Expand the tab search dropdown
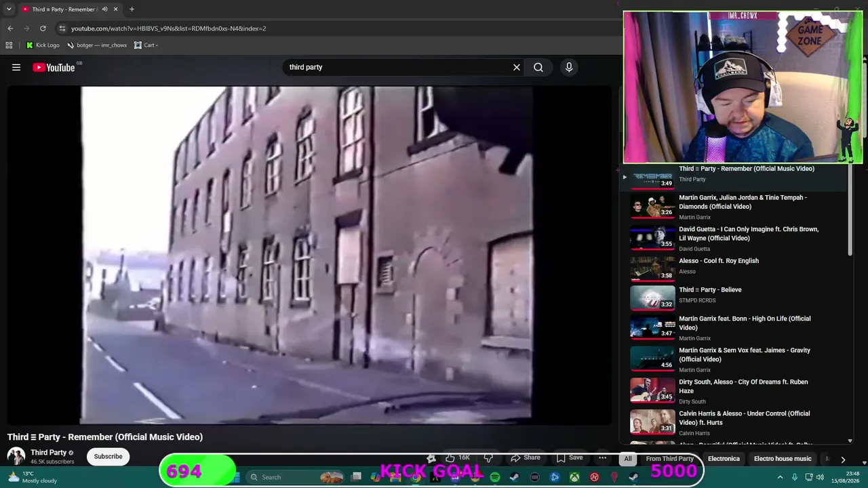The height and width of the screenshot is (488, 868). (9, 9)
